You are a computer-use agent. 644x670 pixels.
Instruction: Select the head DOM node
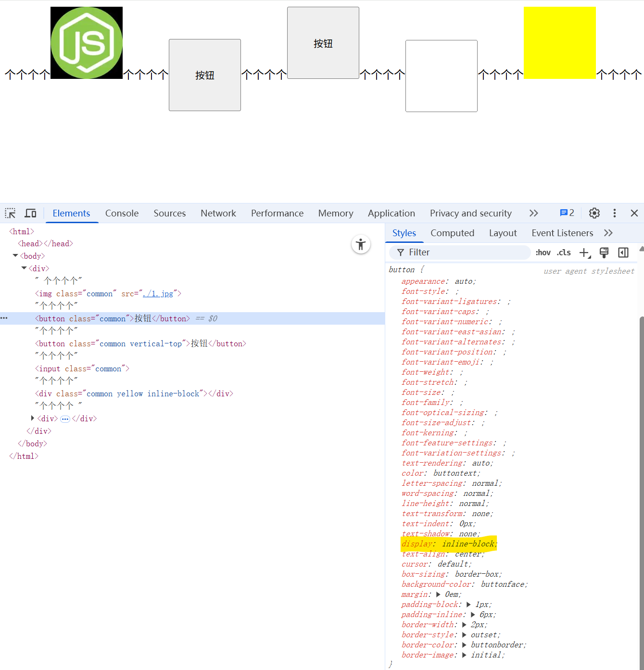(x=45, y=243)
